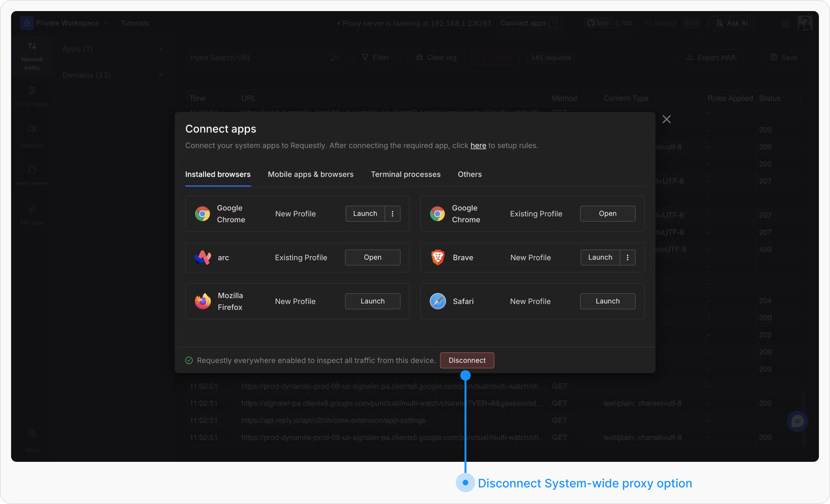Viewport: 830px width, 504px height.
Task: Click the Mozilla Firefox icon
Action: pos(203,301)
